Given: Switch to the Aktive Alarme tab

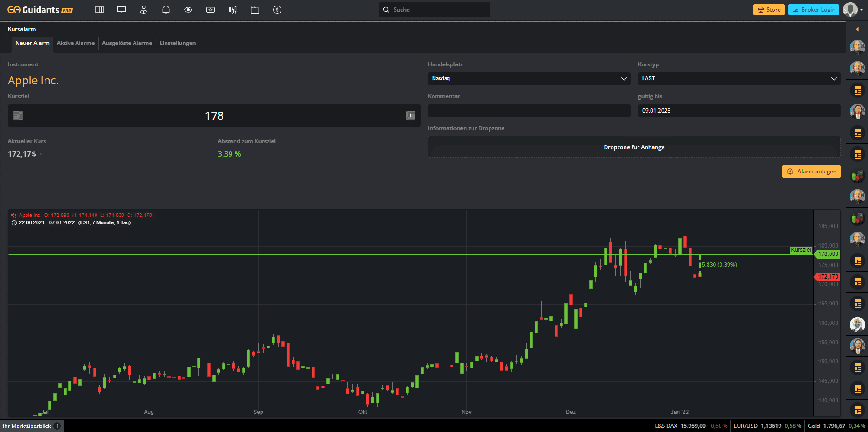Looking at the screenshot, I should tap(76, 43).
